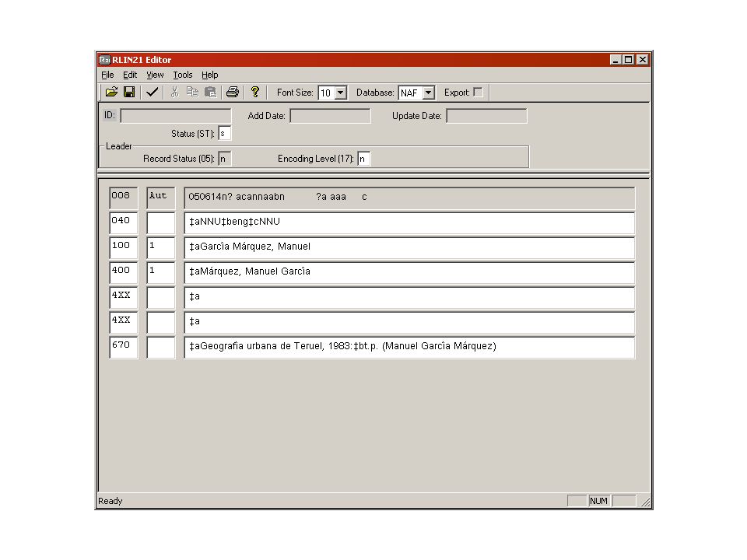Click the indicator box of field 670
The width and height of the screenshot is (747, 560).
[160, 347]
